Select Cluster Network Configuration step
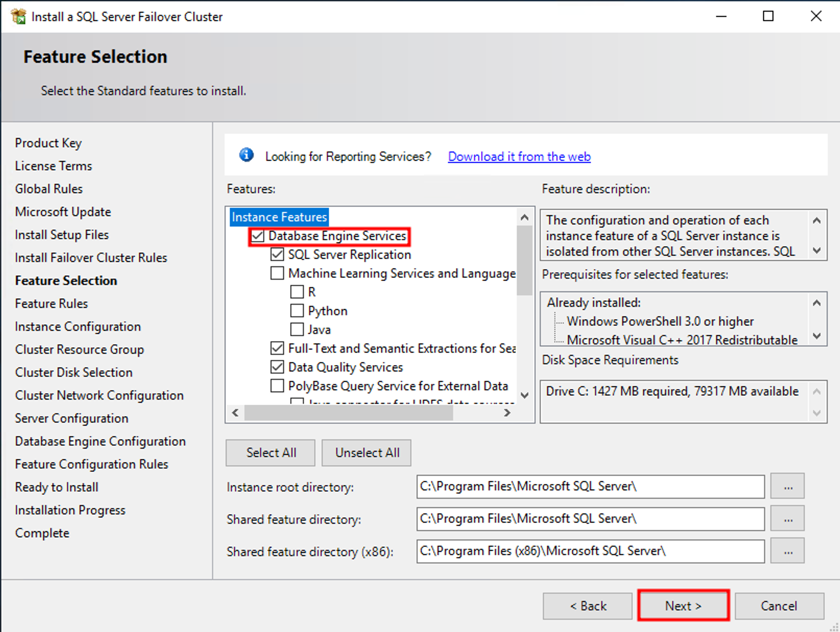 (99, 395)
